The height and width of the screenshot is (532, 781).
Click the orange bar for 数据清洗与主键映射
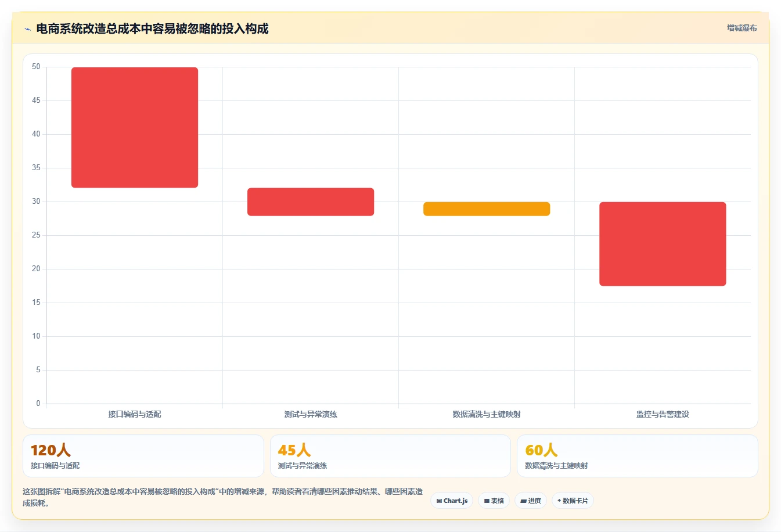coord(487,209)
